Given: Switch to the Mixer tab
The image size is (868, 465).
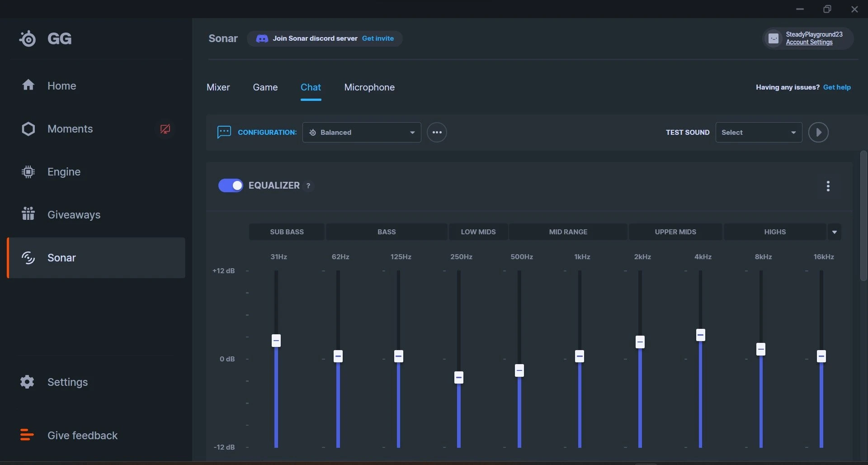Looking at the screenshot, I should 218,87.
